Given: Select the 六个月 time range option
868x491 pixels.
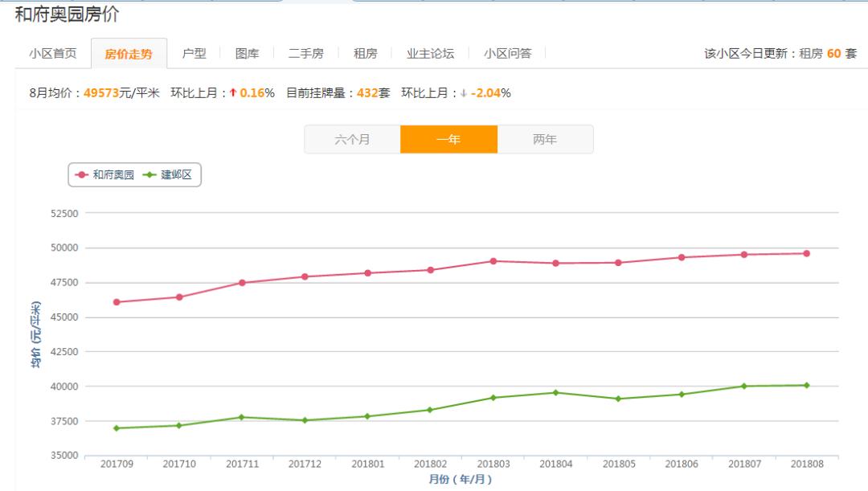Looking at the screenshot, I should (x=352, y=138).
